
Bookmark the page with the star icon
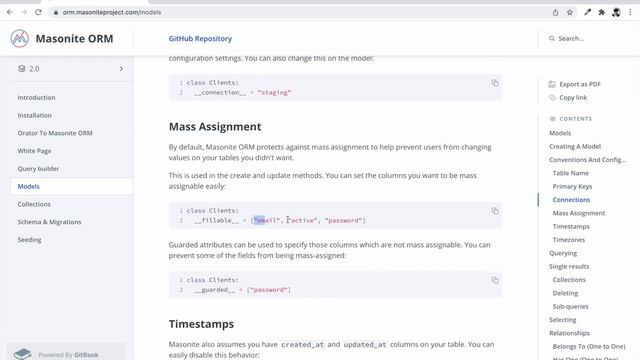coord(570,12)
